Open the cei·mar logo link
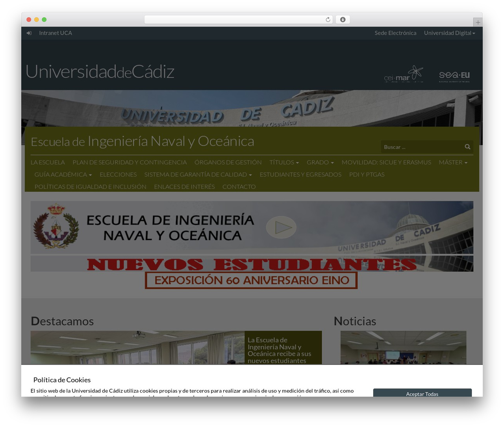 click(404, 74)
